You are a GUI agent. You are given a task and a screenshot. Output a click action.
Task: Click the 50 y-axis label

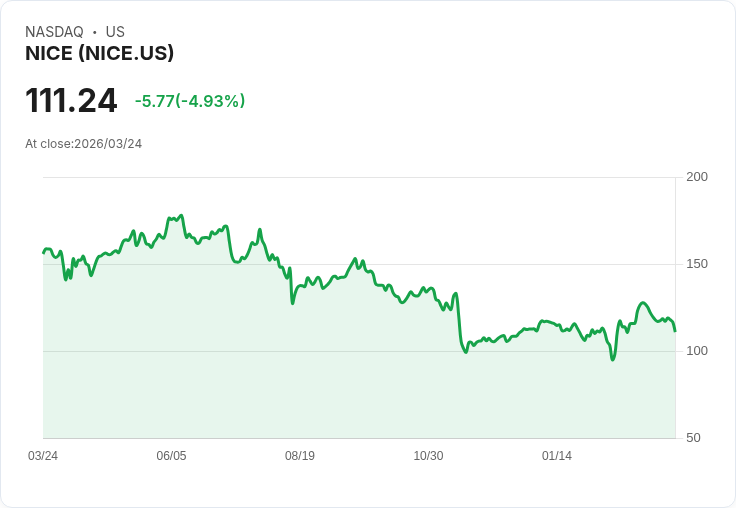click(694, 438)
